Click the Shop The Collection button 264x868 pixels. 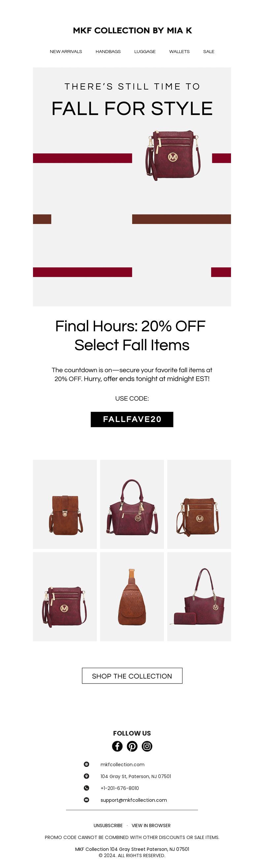coord(132,676)
